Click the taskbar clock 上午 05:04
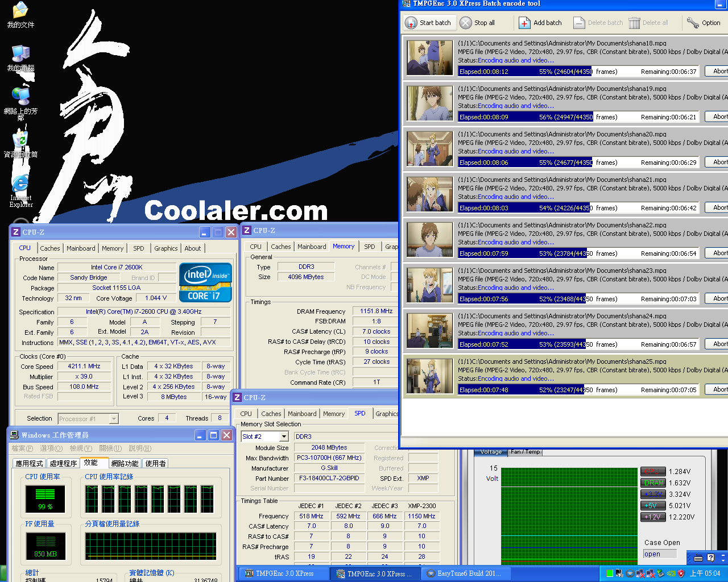The width and height of the screenshot is (728, 582). point(705,573)
